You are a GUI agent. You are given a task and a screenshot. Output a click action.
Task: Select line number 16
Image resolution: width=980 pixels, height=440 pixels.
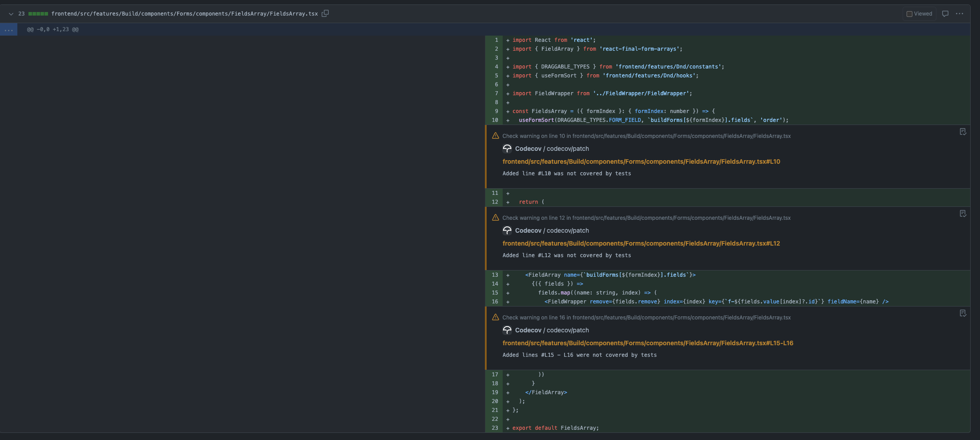coord(494,302)
